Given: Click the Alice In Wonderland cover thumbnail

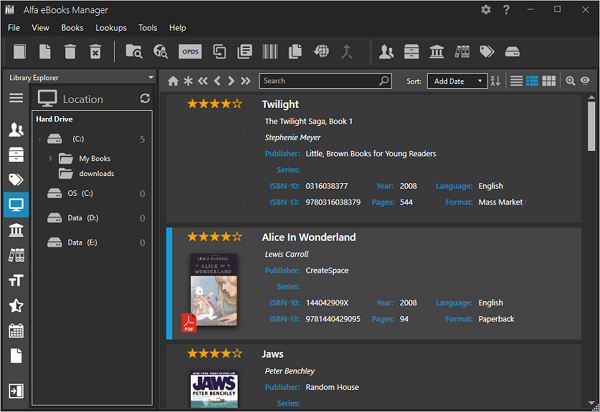Looking at the screenshot, I should coord(214,290).
